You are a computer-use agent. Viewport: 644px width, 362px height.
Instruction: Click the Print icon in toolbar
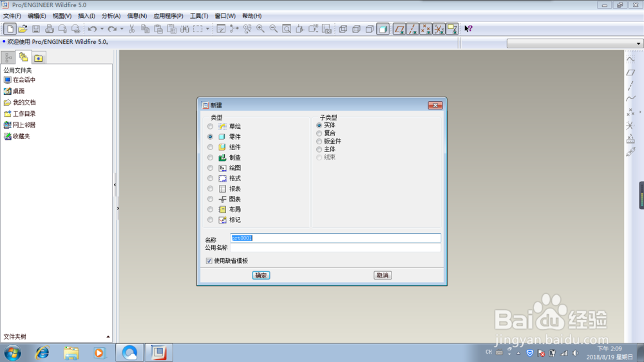50,29
